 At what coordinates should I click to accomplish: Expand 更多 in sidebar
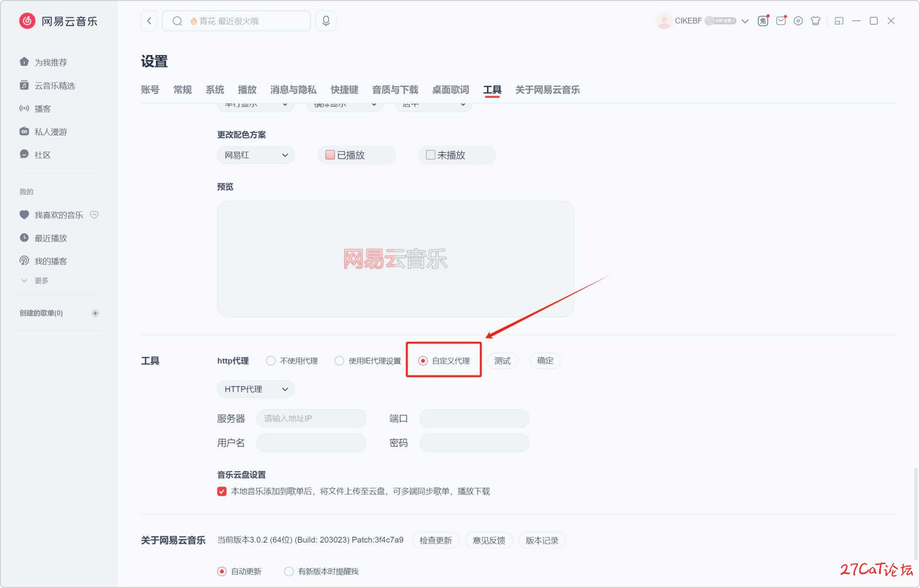35,281
